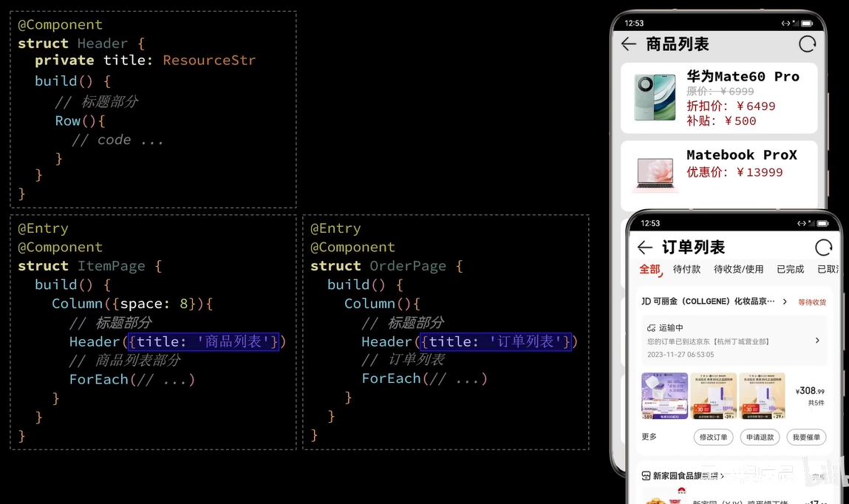
Task: Click Column({space: 8}) line in ItemPage
Action: (133, 304)
